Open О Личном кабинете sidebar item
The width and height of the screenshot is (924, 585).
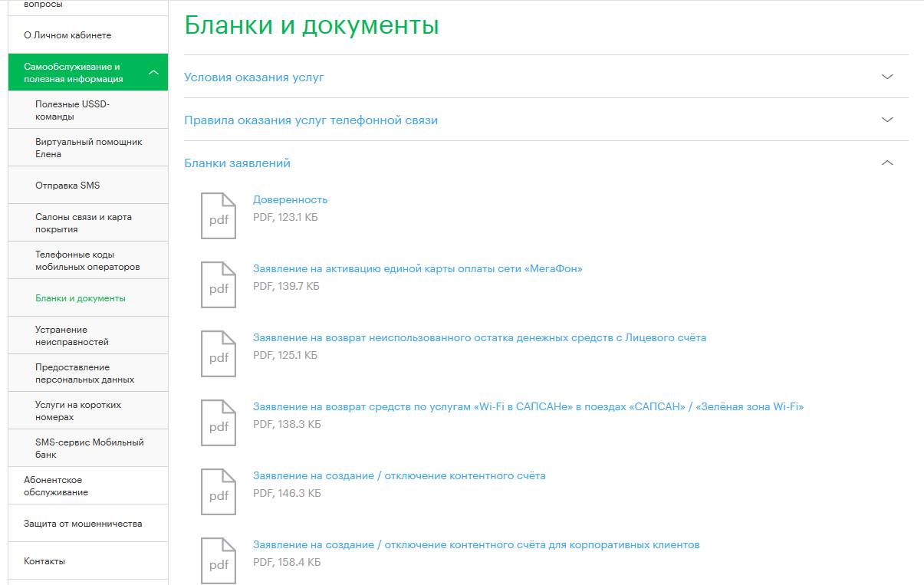tap(67, 35)
